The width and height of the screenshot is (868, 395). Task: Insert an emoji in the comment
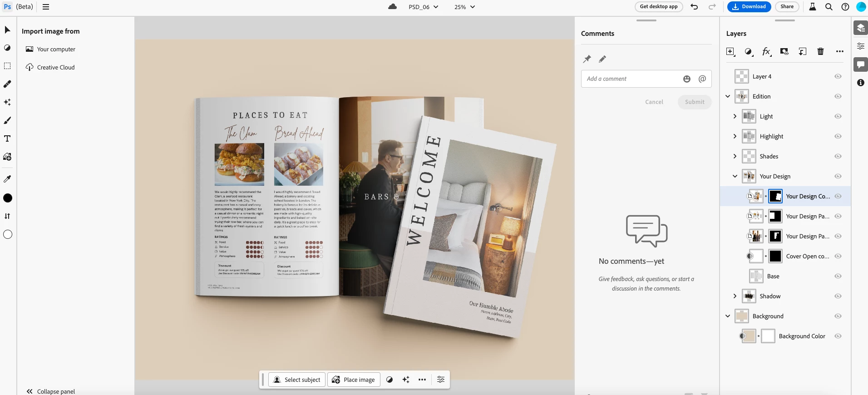(687, 79)
